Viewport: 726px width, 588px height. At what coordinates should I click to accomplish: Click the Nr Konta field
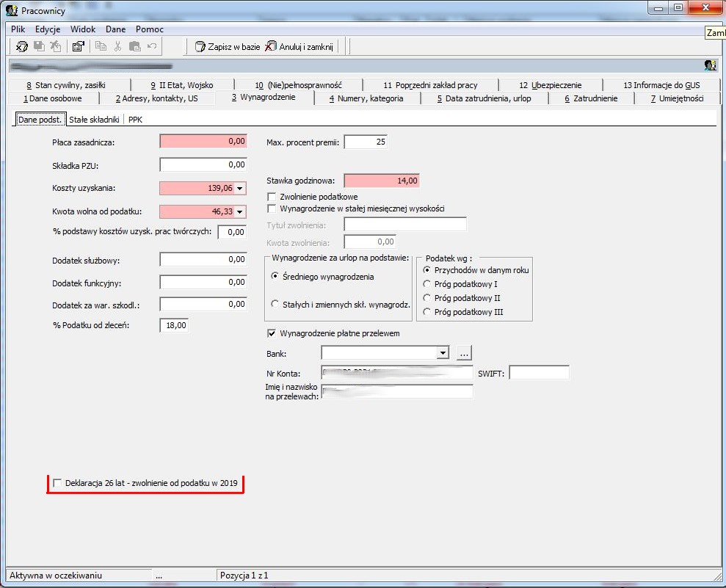point(397,373)
